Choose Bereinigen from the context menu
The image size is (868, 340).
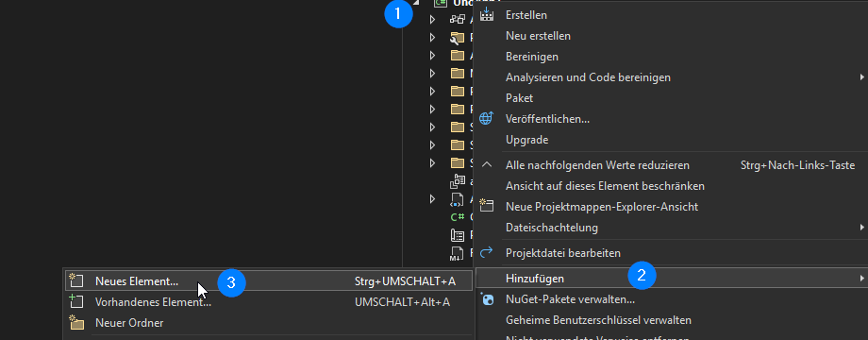(532, 57)
